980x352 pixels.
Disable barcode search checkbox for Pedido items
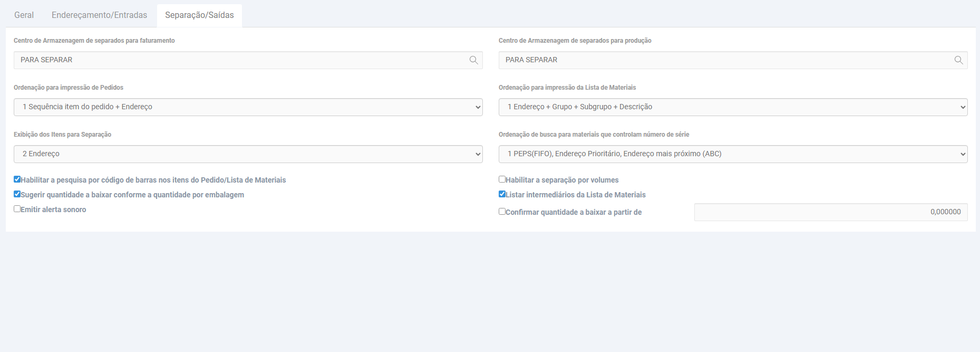(x=17, y=179)
